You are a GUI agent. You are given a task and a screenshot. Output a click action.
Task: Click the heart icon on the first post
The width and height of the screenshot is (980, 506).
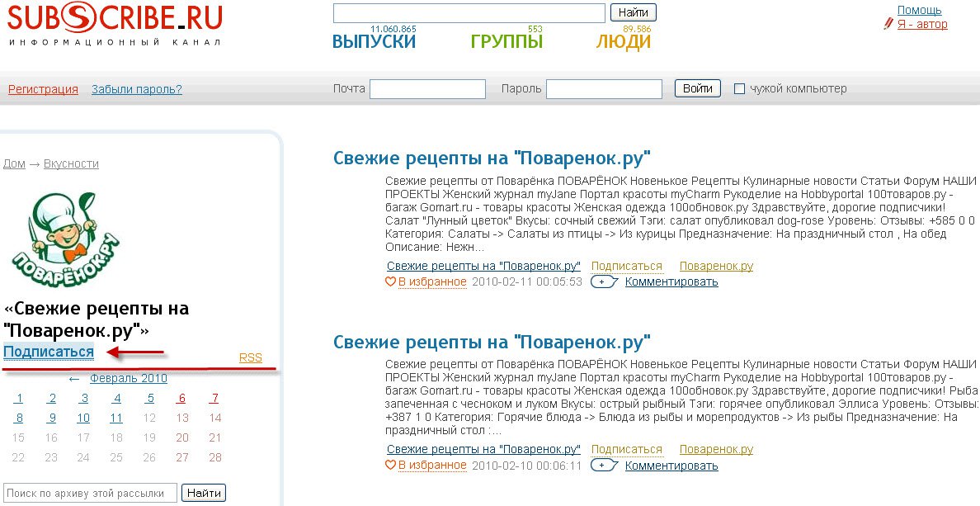(391, 281)
